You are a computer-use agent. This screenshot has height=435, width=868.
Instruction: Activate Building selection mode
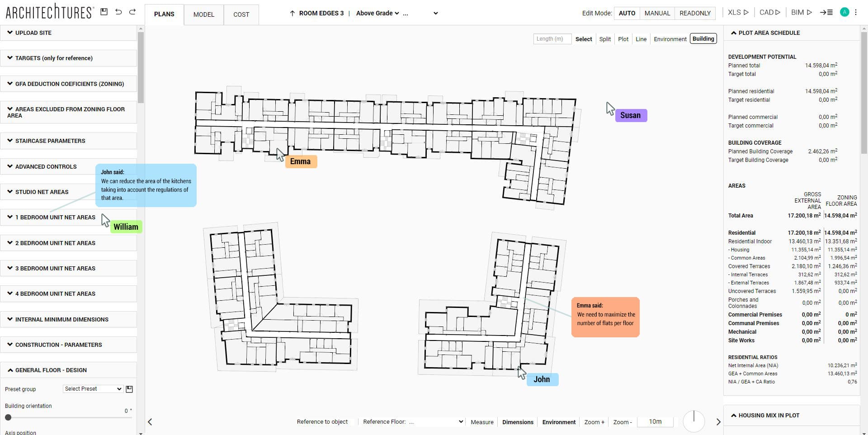(703, 38)
